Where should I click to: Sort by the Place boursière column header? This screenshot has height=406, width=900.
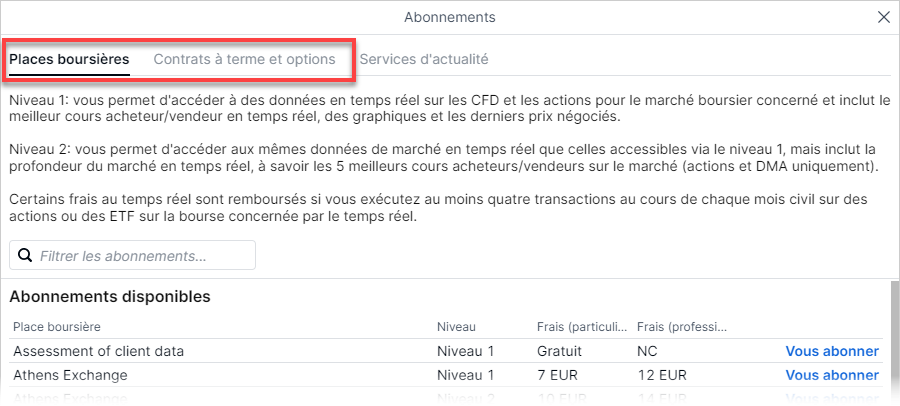click(57, 327)
